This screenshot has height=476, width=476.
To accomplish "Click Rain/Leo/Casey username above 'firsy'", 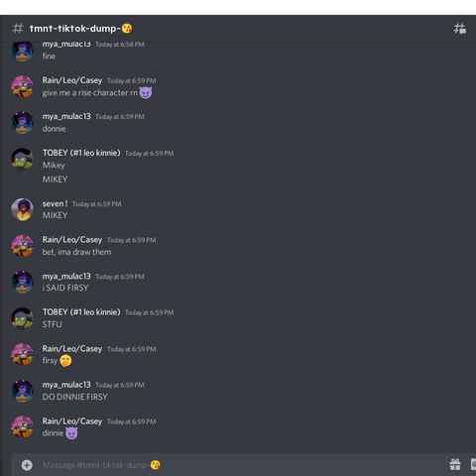I will click(x=72, y=349).
